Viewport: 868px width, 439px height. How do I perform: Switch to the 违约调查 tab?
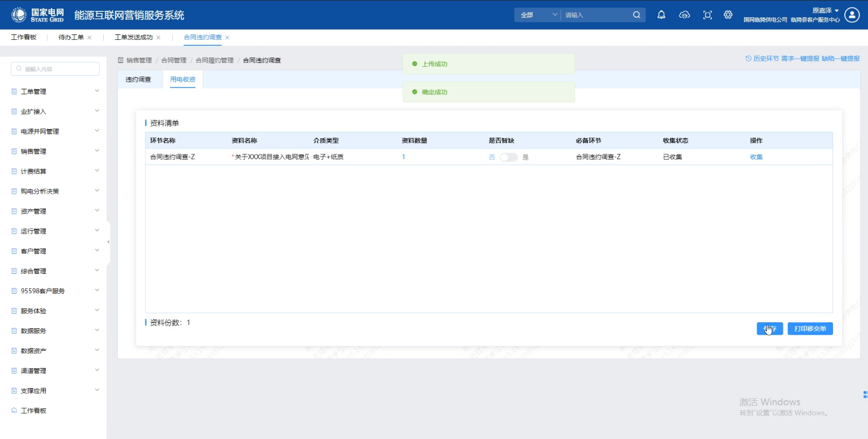click(138, 80)
